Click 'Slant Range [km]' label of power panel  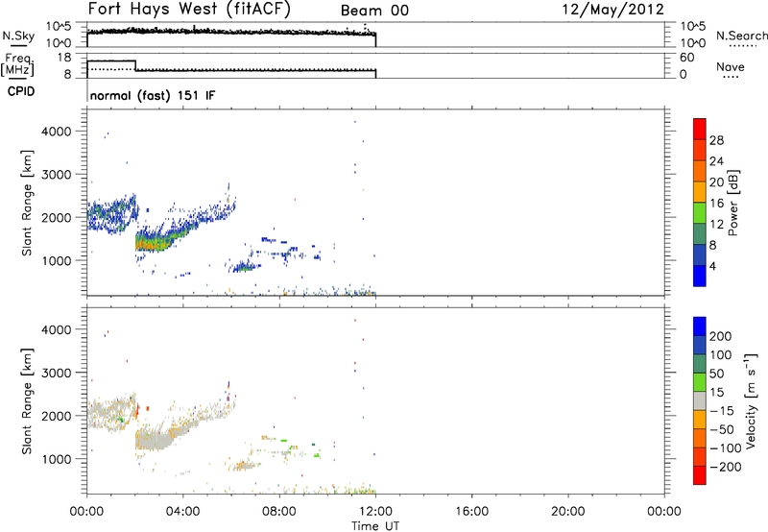tap(27, 203)
